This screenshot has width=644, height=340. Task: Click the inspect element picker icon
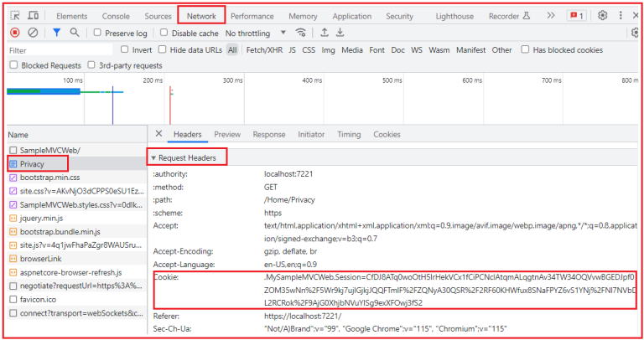[x=15, y=16]
